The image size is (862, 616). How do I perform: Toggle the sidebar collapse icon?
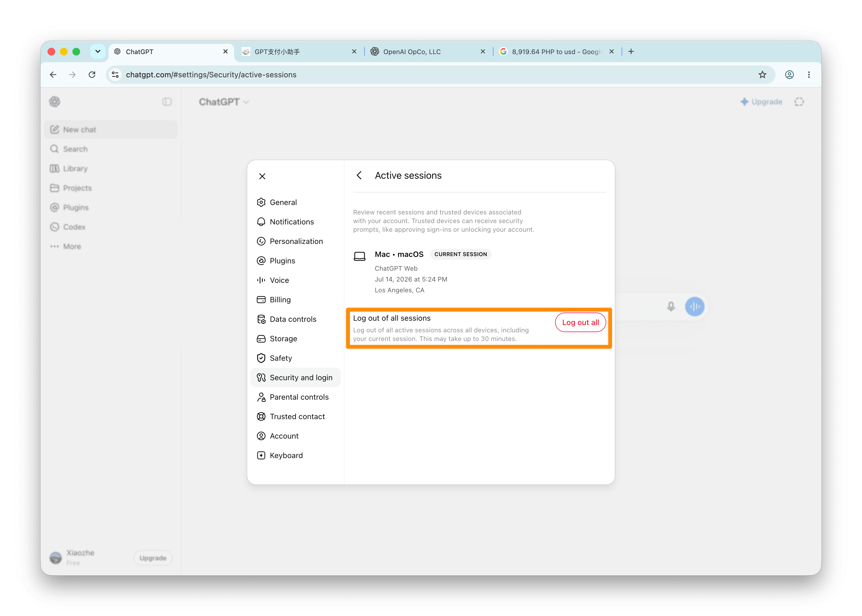pos(167,102)
